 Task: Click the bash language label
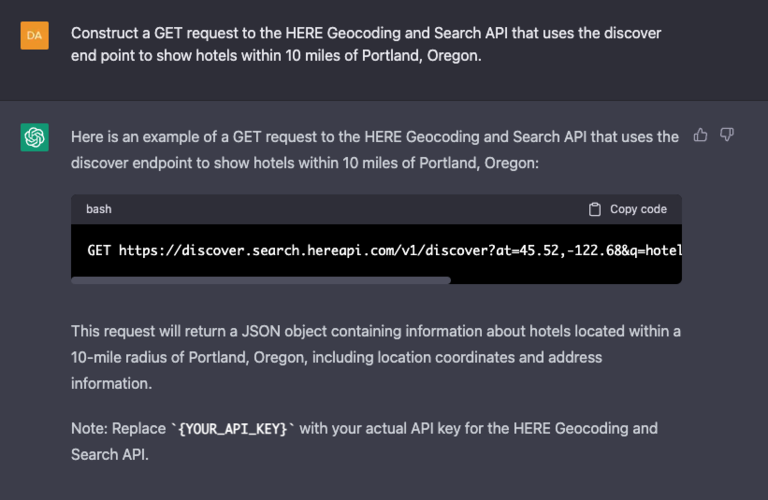pos(99,209)
